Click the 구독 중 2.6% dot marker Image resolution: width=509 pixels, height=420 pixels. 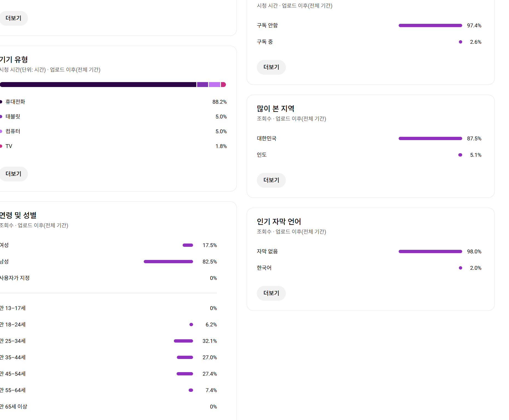[461, 42]
